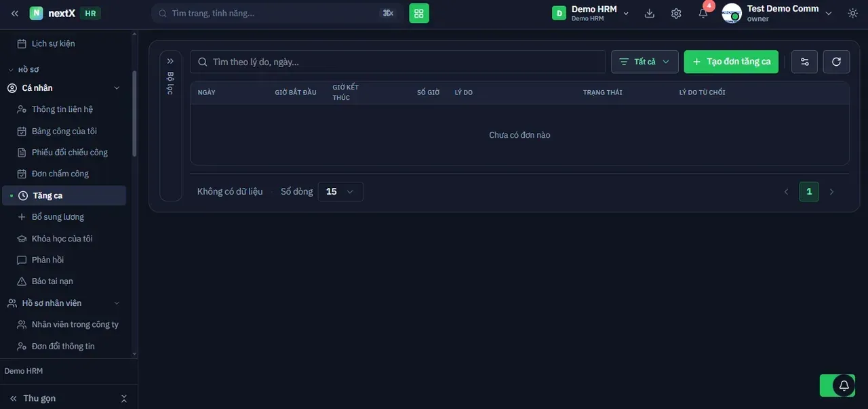Open the Demo HRM company switcher
Screen dimensions: 868x409
591,14
